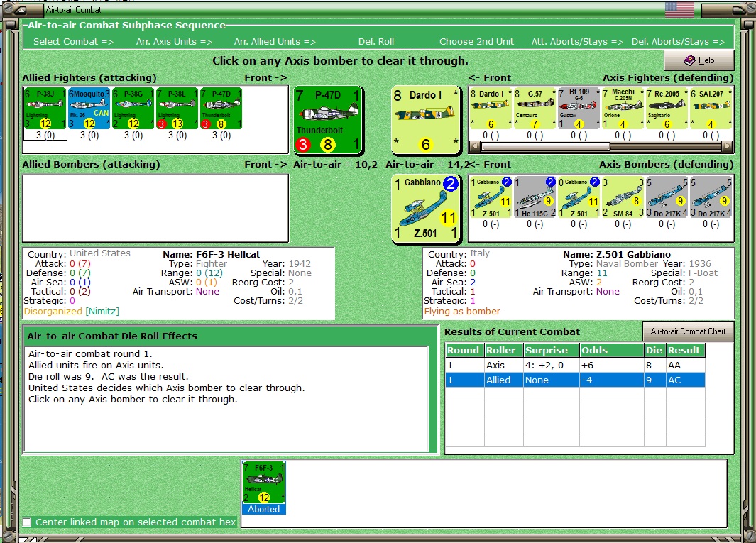The height and width of the screenshot is (543, 756).
Task: Click the 'Flying as bomber' status text
Action: 462,312
